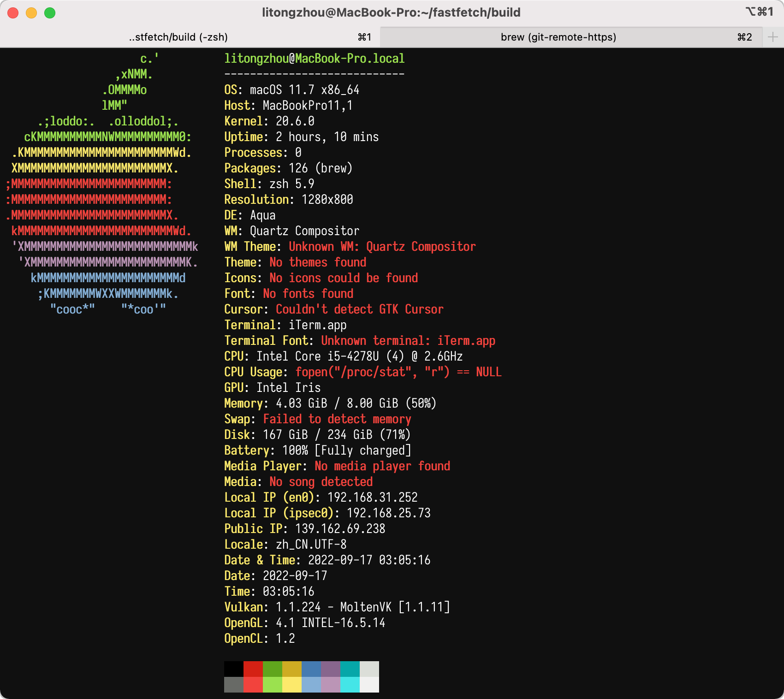Click the ⌘1 shortcut label on first tab
784x699 pixels.
pos(364,37)
